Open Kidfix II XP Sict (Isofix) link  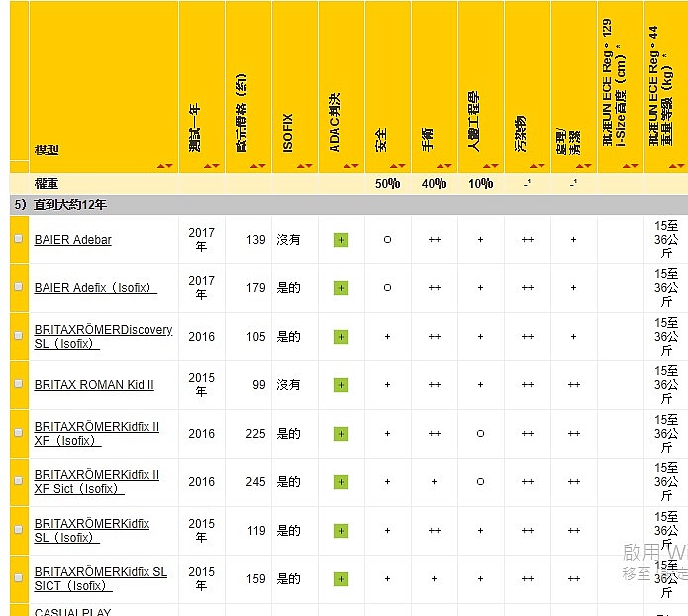click(x=97, y=482)
